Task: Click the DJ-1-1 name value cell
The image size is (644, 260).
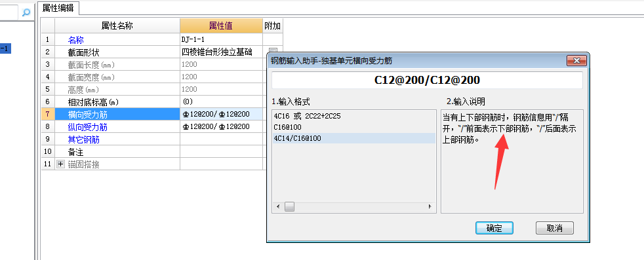Action: 222,40
